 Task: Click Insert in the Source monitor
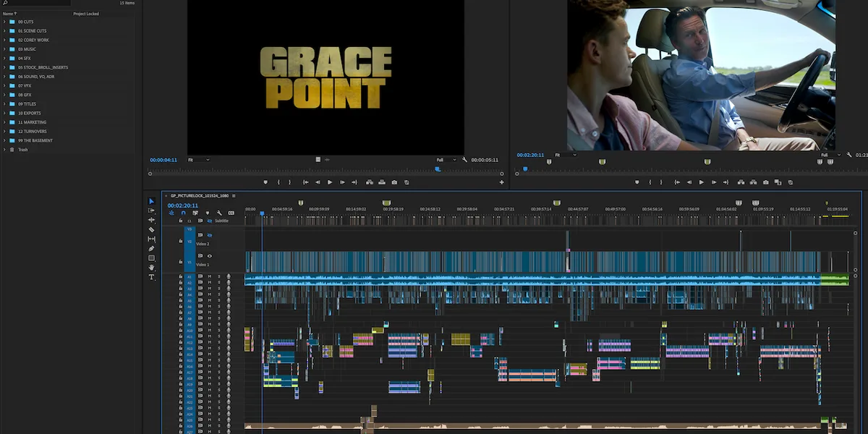point(370,182)
